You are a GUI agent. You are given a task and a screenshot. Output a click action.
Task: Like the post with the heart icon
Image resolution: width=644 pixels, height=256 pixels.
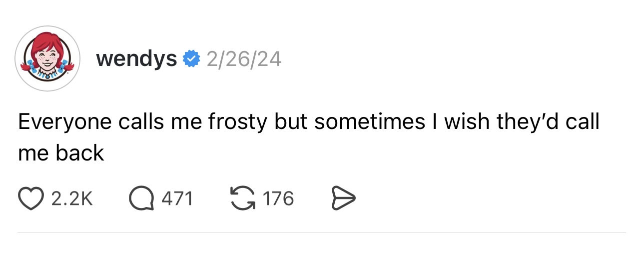pos(31,199)
